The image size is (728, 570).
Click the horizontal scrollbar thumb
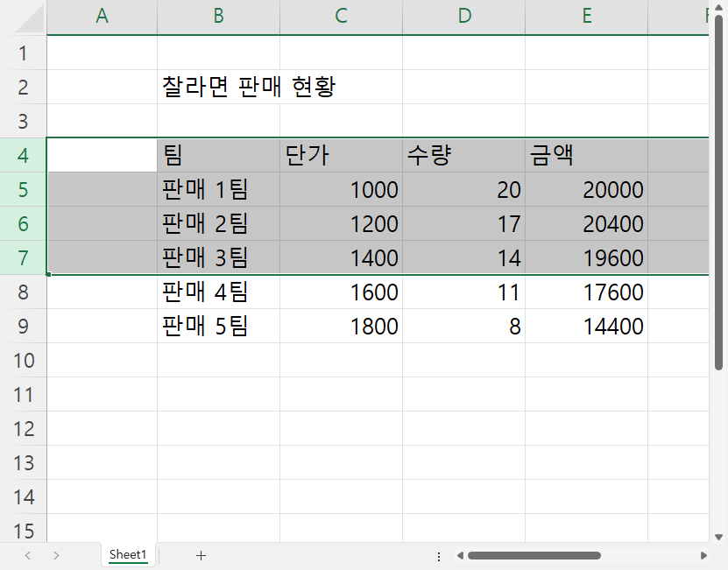534,555
